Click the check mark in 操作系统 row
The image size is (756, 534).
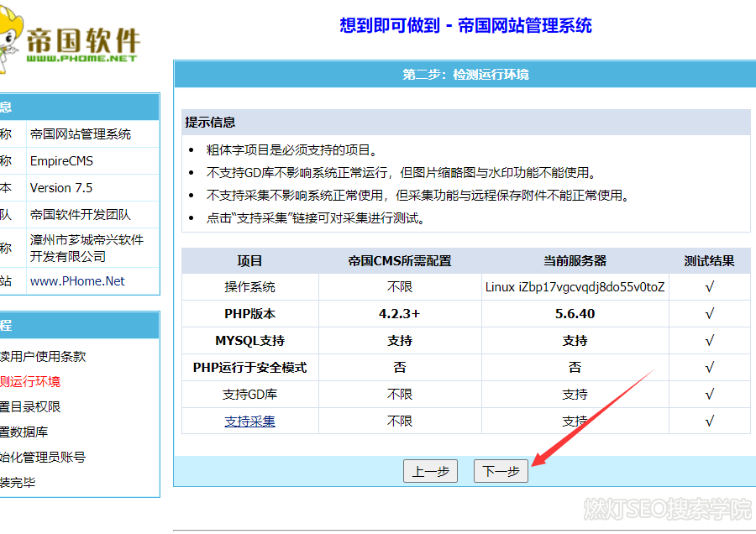tap(709, 287)
